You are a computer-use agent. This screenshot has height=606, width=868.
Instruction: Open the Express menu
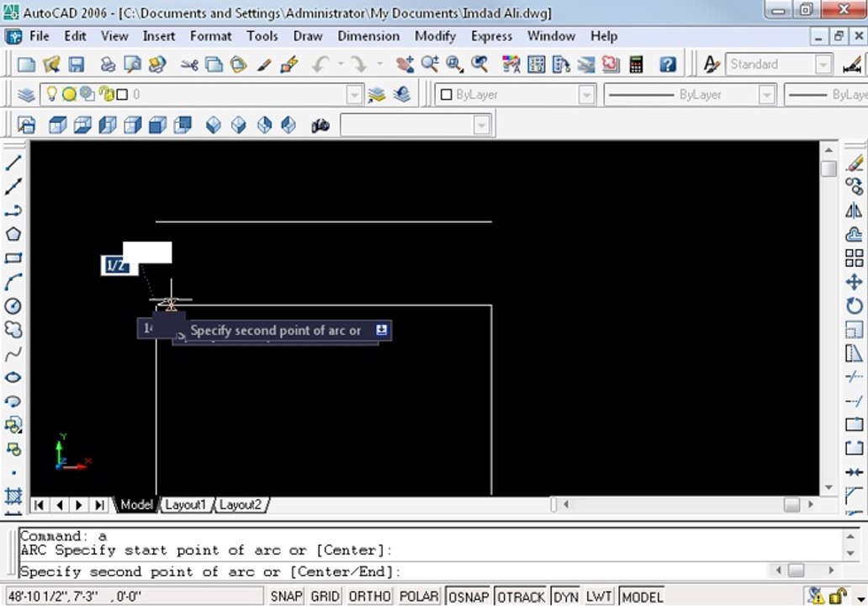point(491,36)
